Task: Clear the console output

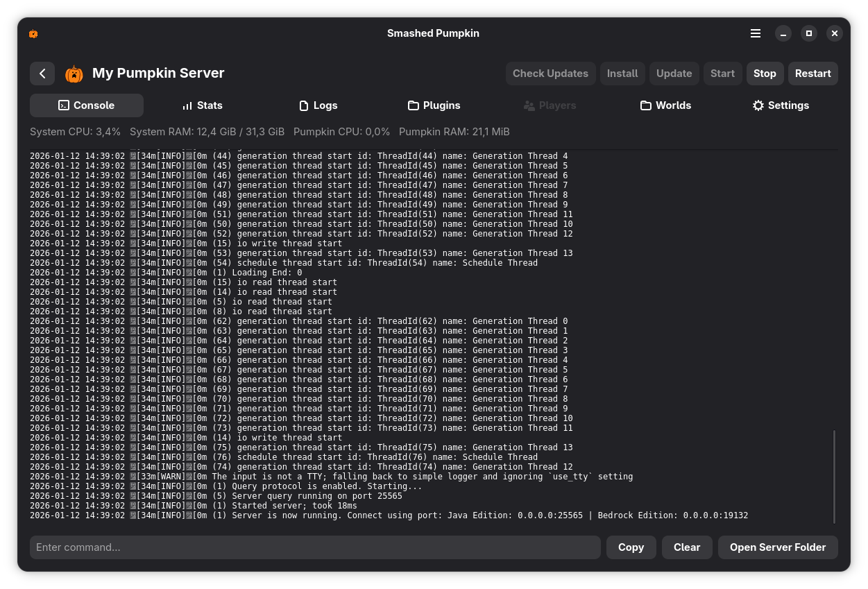Action: click(687, 547)
